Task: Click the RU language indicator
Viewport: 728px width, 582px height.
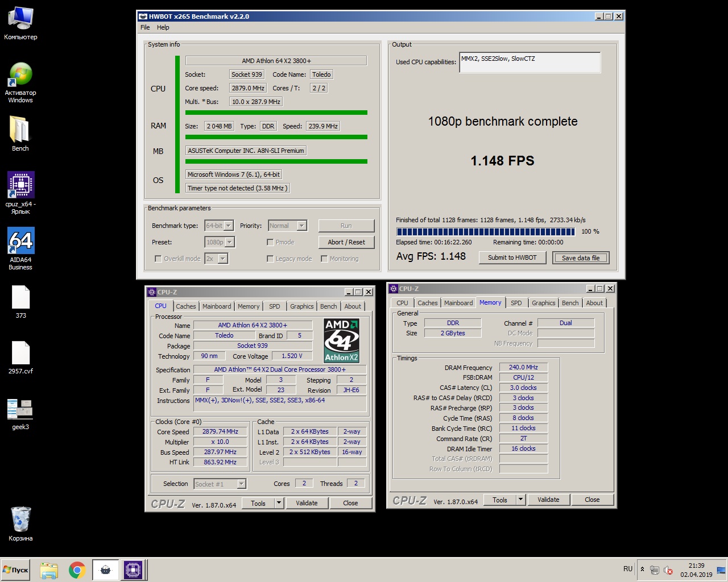Action: 628,569
